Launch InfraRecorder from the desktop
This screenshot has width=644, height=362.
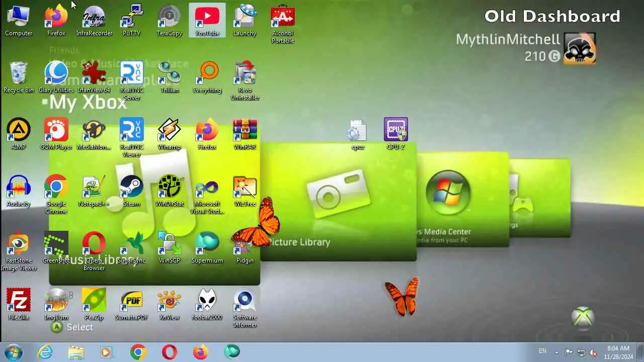pyautogui.click(x=94, y=21)
